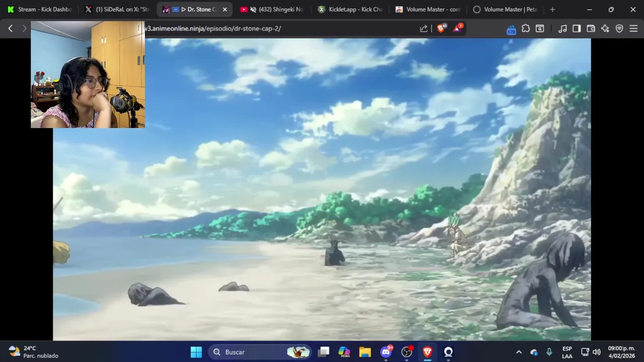Open network settings tray icon
Viewport: 644px width, 362px height.
click(x=585, y=352)
